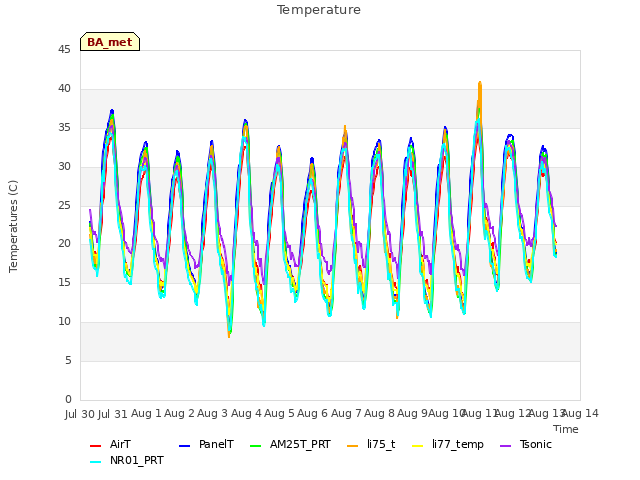640x480 pixels.
Task: Toggle the AirT legend entry
Action: 110,444
